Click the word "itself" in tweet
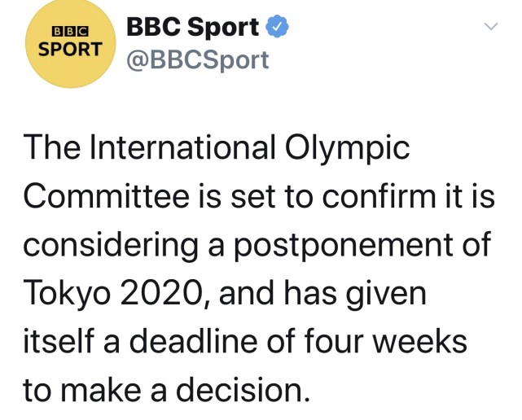Image resolution: width=522 pixels, height=420 pixels. click(54, 342)
